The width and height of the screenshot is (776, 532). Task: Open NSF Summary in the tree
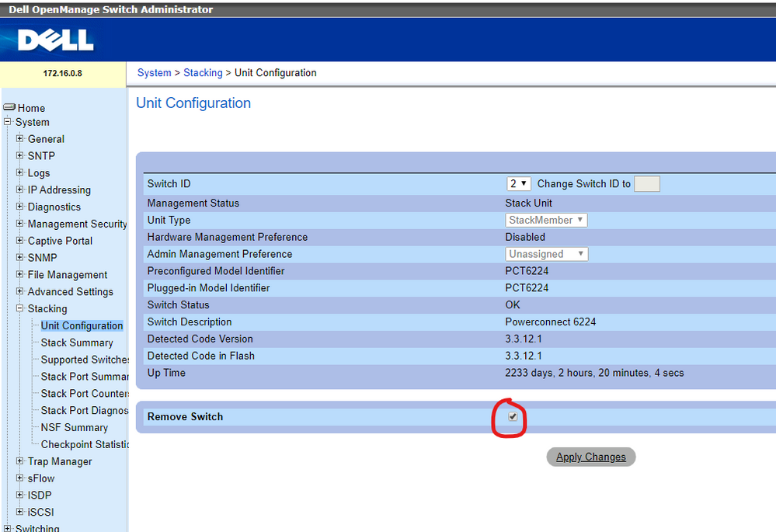pos(75,427)
